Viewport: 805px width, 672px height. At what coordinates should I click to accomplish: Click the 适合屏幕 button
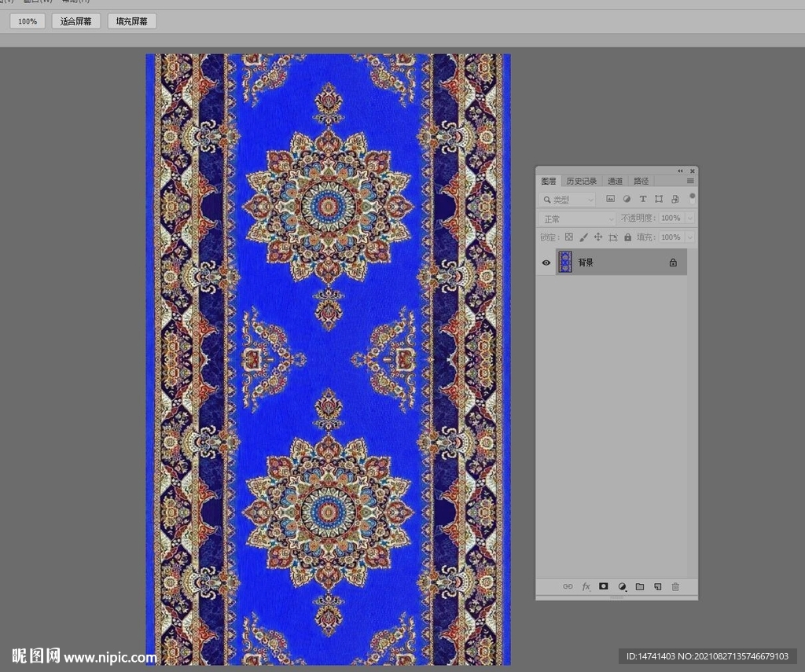pos(76,21)
